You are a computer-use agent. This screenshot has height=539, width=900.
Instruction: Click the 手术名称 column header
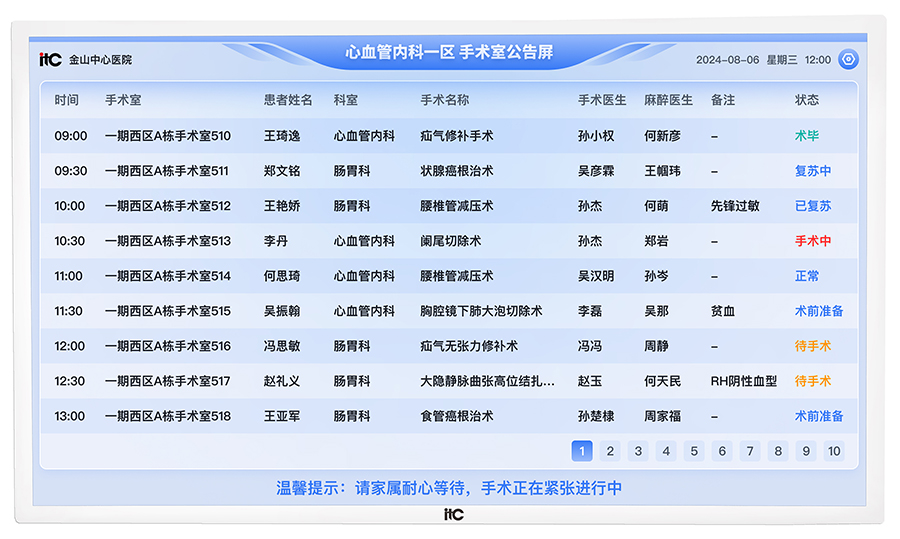click(x=445, y=100)
